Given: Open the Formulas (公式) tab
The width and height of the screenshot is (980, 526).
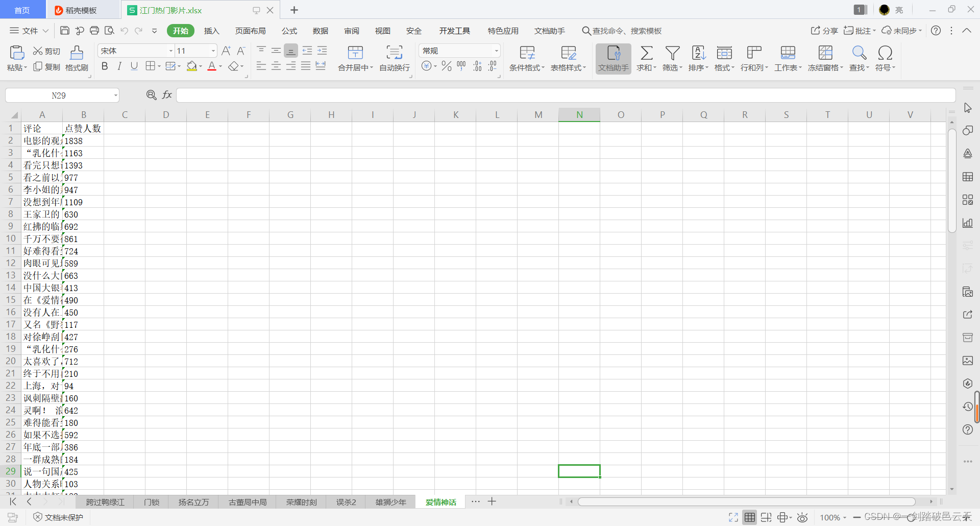Looking at the screenshot, I should tap(289, 31).
